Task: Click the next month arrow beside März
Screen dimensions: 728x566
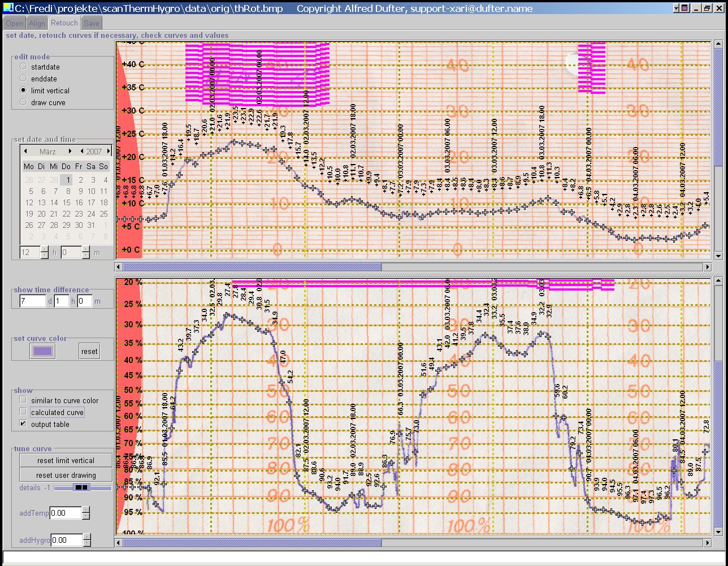Action: pyautogui.click(x=70, y=152)
